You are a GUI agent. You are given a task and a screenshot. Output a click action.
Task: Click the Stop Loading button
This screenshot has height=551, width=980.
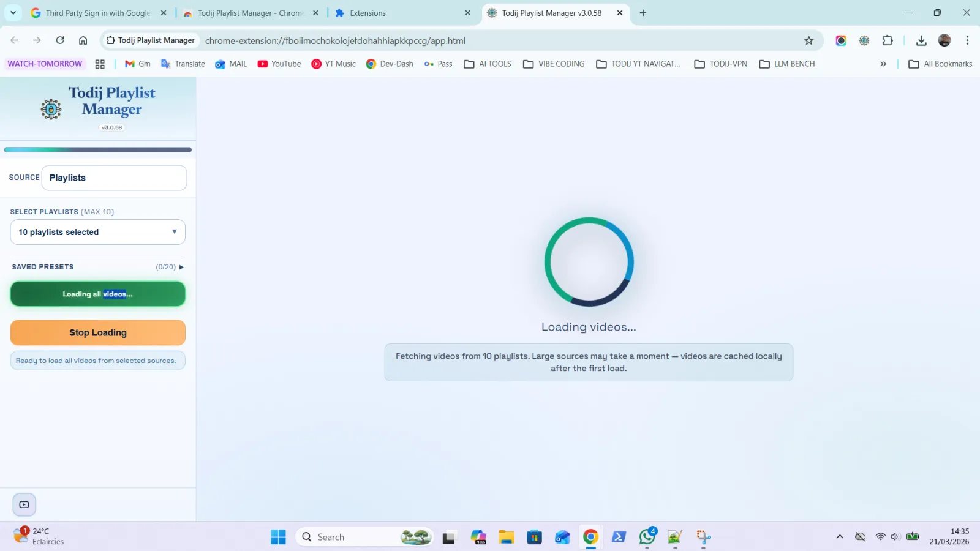point(98,332)
